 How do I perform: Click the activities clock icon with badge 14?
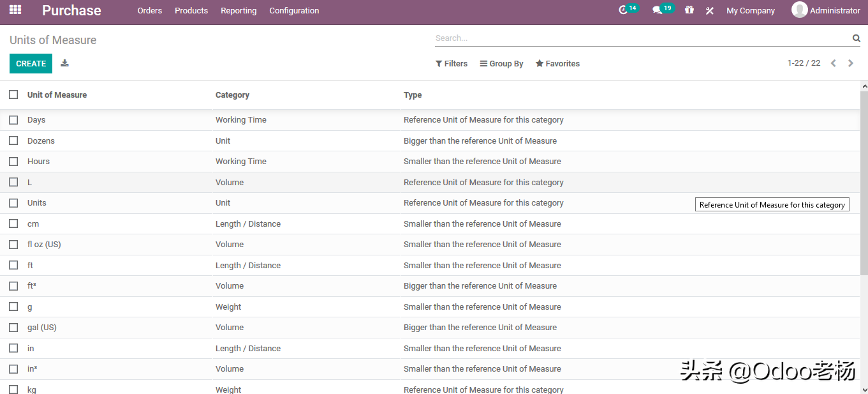[x=624, y=10]
